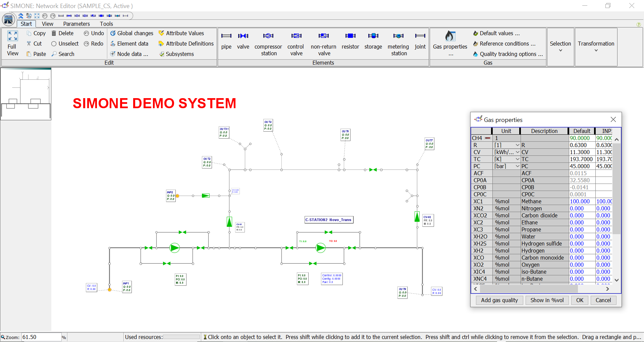Click the quick-access redo arrow icon
Viewport: 644px width, 342px height.
[x=53, y=16]
